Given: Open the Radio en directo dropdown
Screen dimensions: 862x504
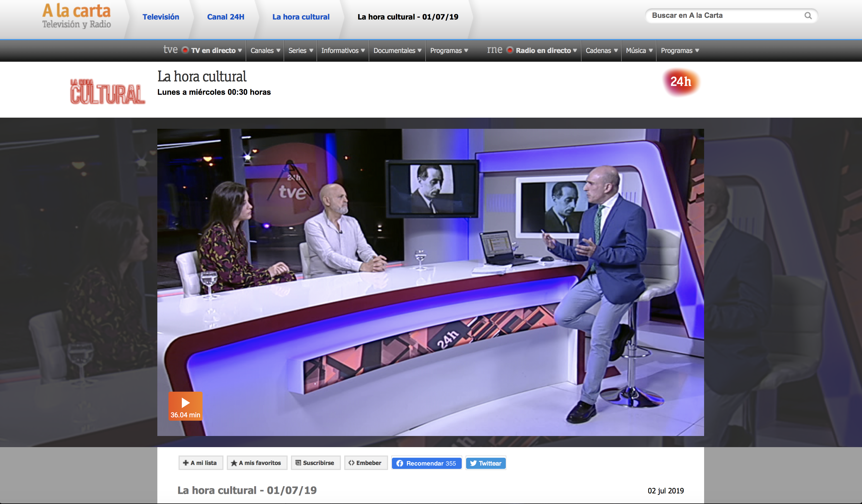Looking at the screenshot, I should click(x=546, y=51).
